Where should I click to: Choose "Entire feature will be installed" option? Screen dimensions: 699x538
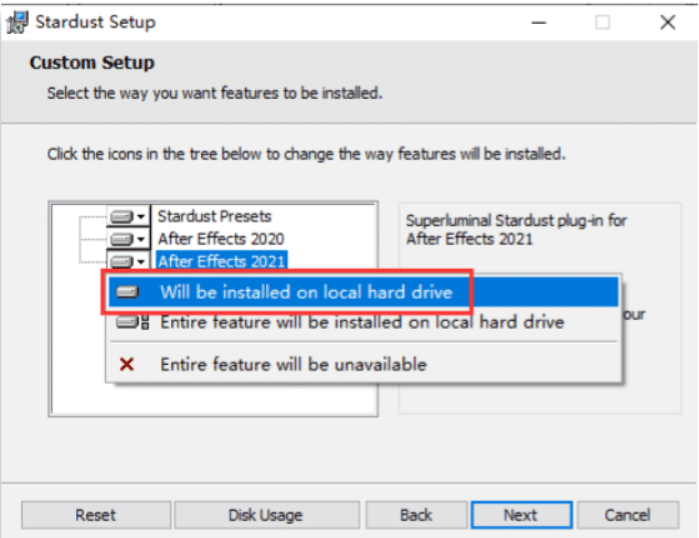tap(362, 323)
